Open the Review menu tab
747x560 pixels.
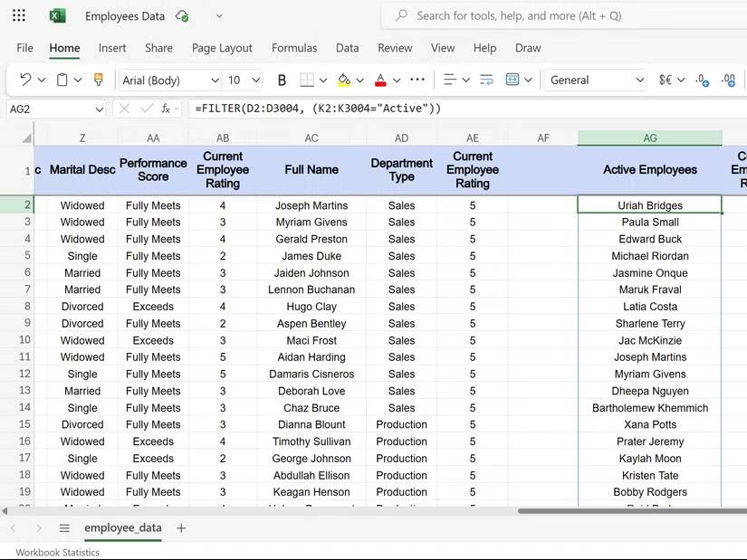395,48
